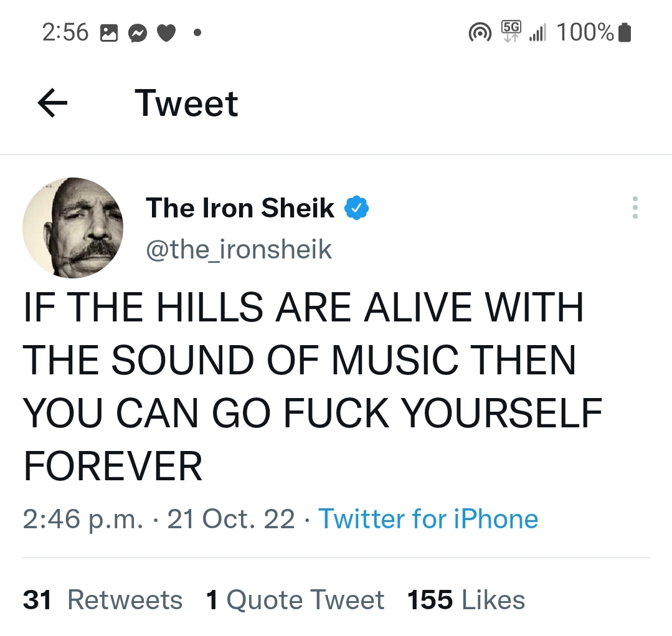
Task: Tap the 100% battery icon
Action: (x=625, y=32)
